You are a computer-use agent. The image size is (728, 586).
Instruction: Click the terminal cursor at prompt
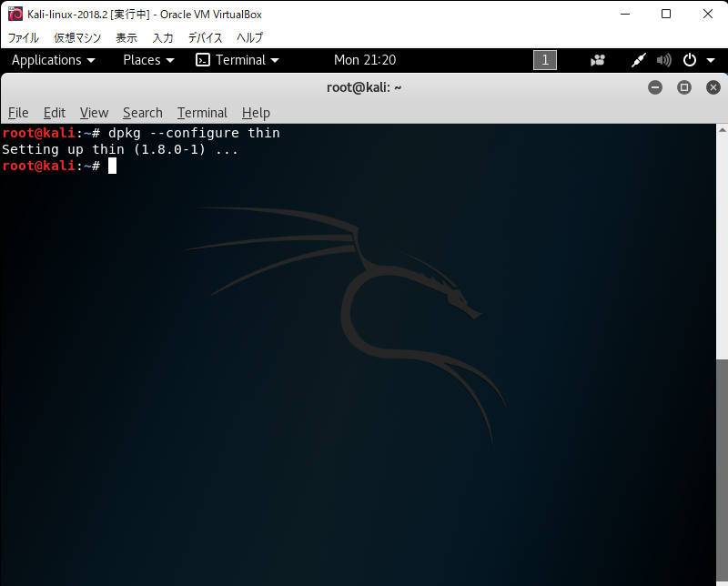pyautogui.click(x=112, y=166)
